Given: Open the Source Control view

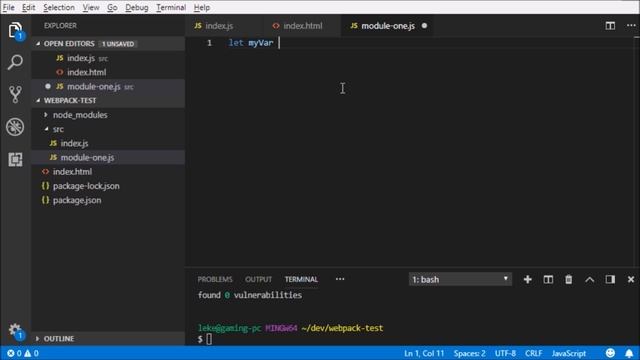Looking at the screenshot, I should [15, 94].
